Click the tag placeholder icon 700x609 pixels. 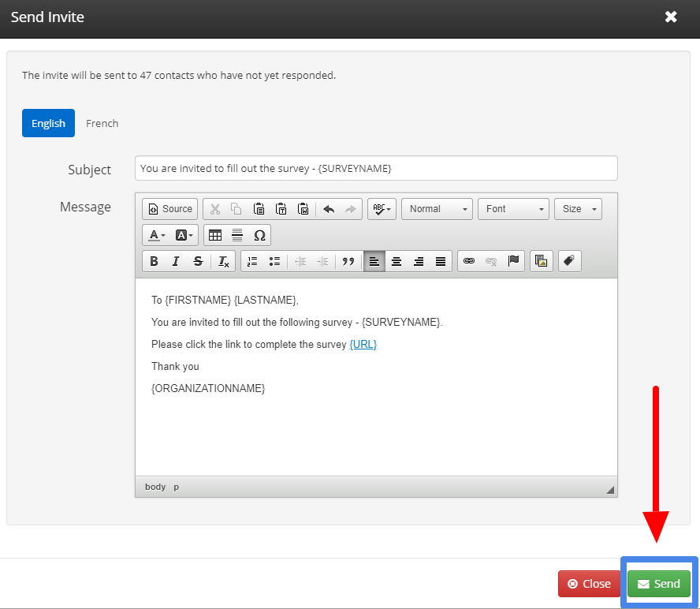pyautogui.click(x=569, y=261)
